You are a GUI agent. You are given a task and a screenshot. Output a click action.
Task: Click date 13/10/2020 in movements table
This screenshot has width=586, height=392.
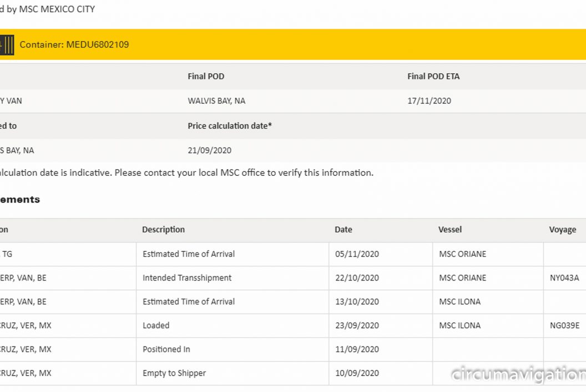point(357,302)
